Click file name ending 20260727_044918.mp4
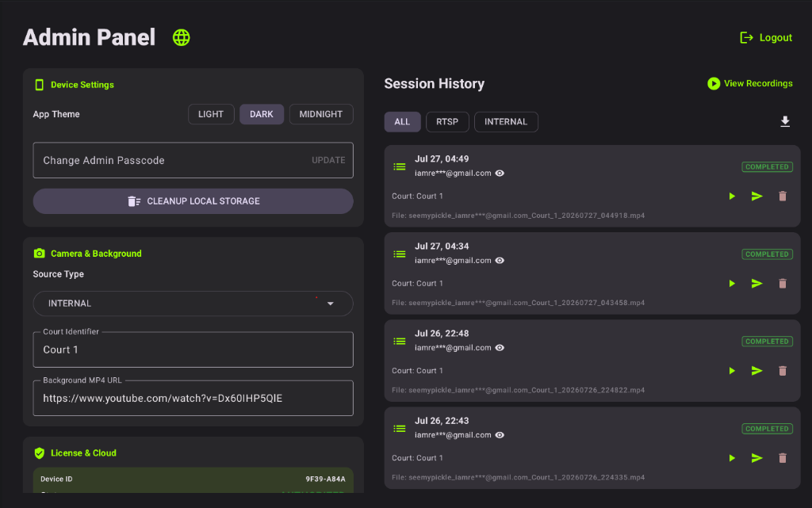 coord(519,216)
